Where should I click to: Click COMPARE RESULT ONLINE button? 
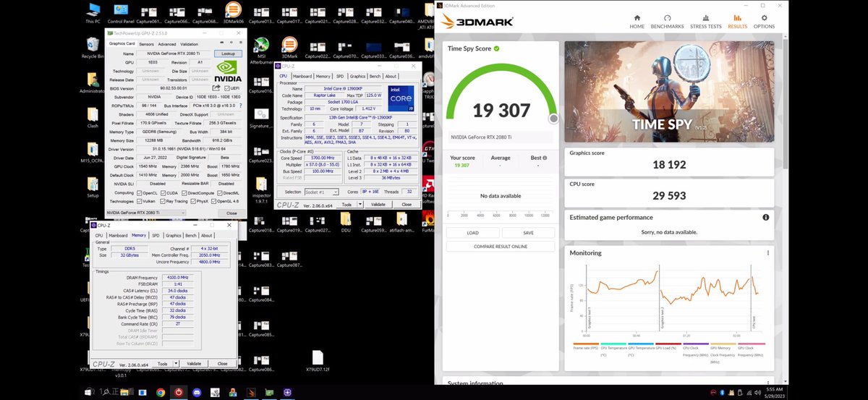pos(501,247)
